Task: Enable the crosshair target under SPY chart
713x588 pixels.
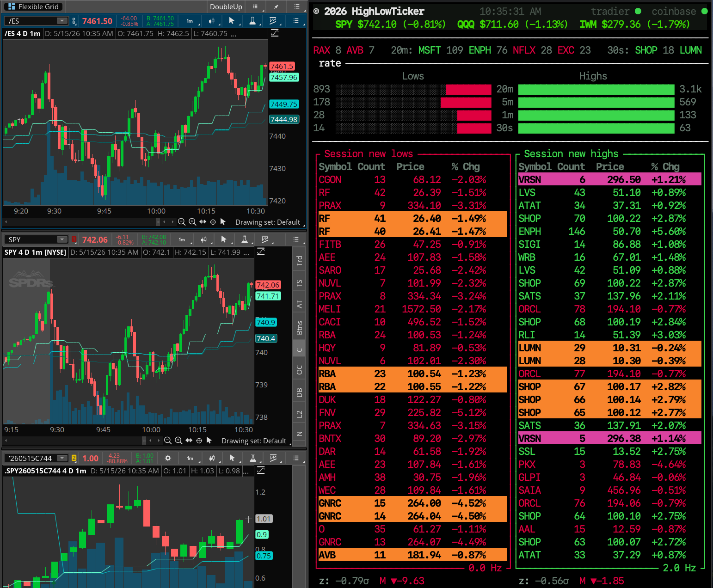Action: click(199, 441)
